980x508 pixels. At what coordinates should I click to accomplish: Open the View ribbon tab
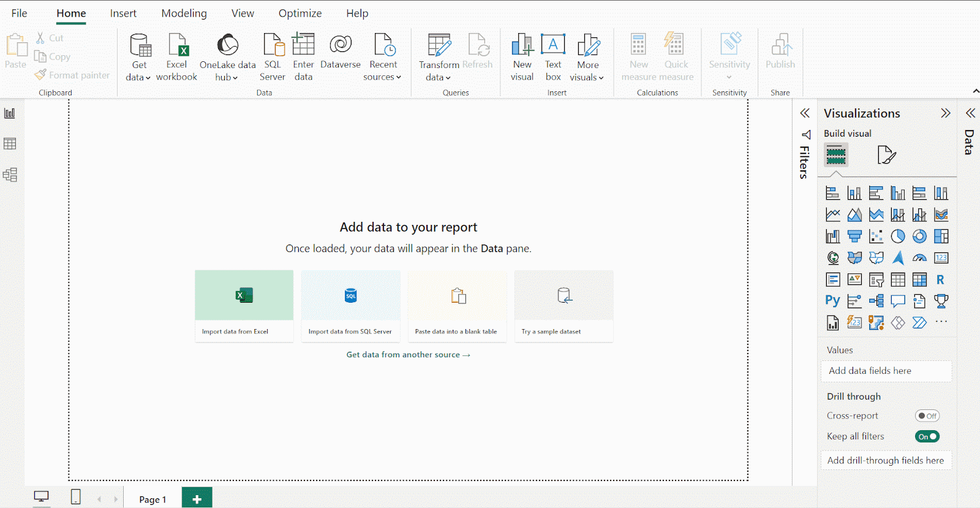point(243,13)
